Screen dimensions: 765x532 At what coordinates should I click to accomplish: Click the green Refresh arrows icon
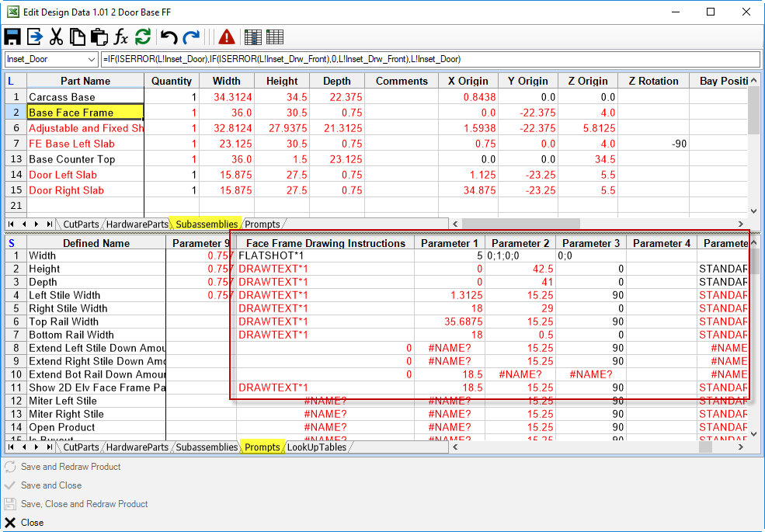point(142,37)
